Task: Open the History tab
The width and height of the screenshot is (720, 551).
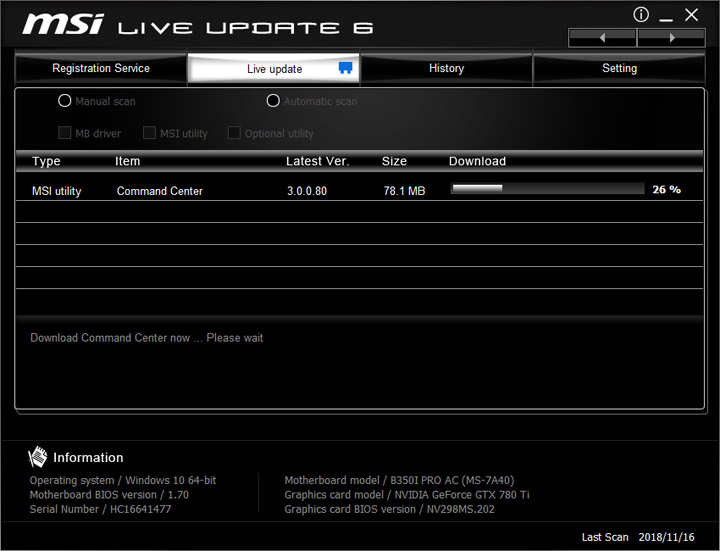Action: tap(446, 68)
